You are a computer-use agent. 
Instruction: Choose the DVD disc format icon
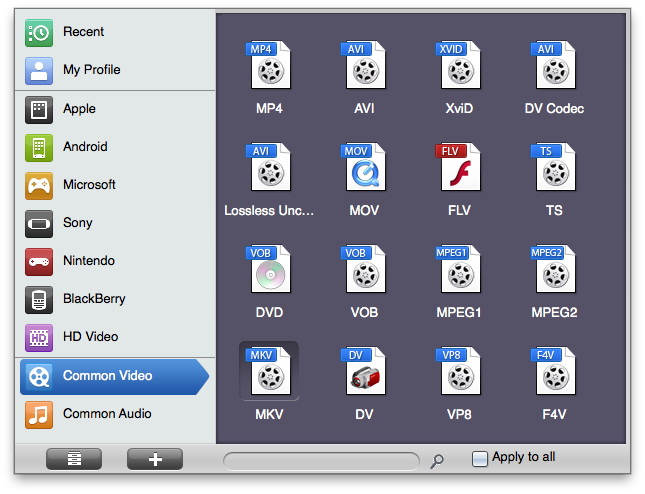point(267,270)
